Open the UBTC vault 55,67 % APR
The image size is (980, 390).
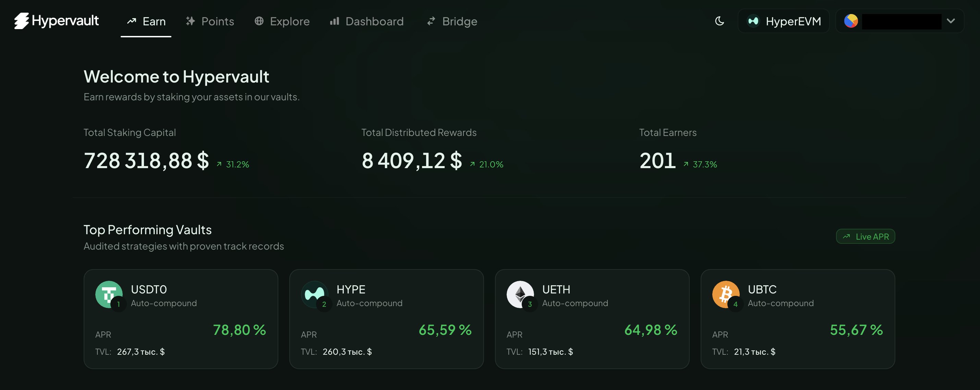click(x=856, y=329)
